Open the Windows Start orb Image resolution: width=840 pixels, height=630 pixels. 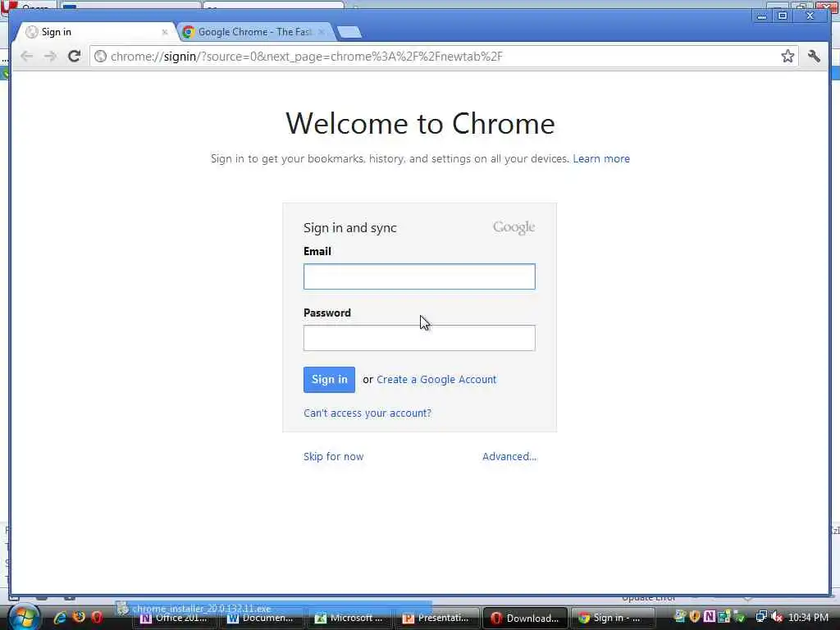24,617
